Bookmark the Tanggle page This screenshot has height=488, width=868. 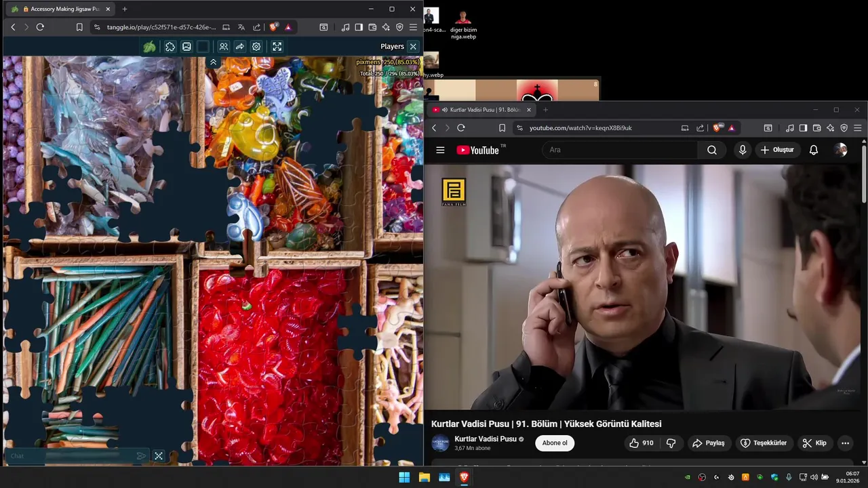tap(79, 27)
